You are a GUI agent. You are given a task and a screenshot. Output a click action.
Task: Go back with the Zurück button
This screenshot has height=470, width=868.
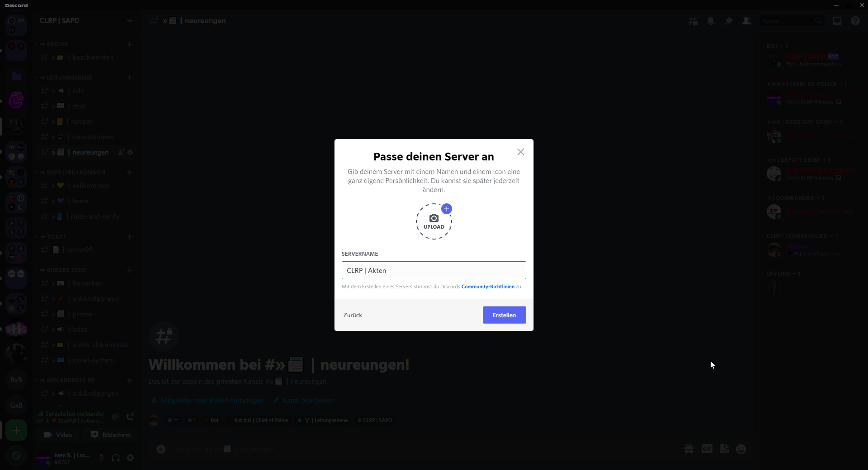tap(353, 315)
